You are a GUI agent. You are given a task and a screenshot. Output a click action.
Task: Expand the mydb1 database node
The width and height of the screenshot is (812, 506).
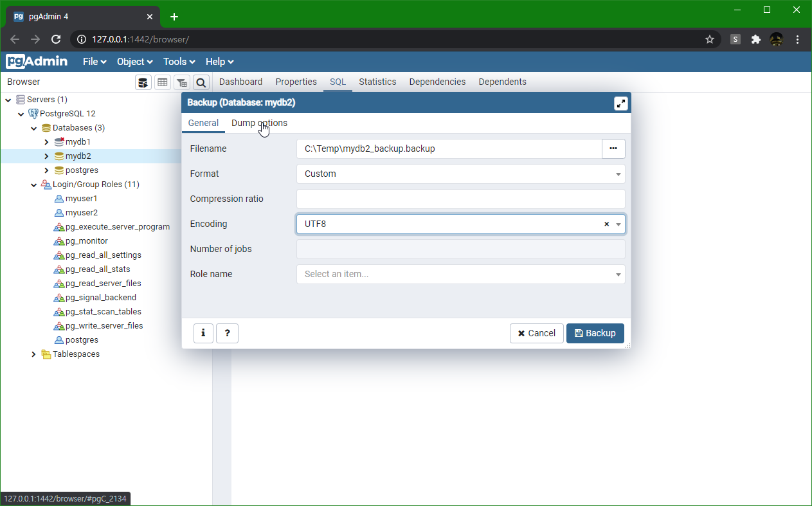[46, 142]
